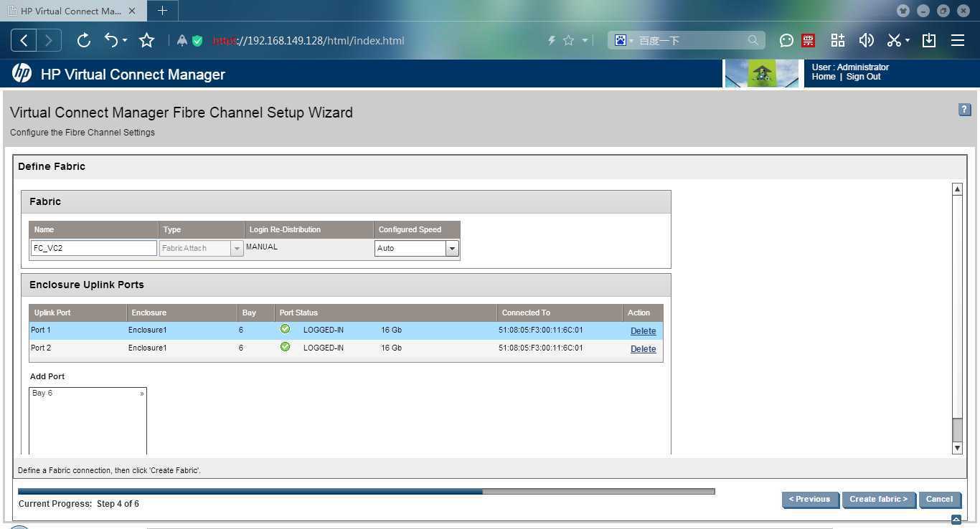Image resolution: width=980 pixels, height=529 pixels.
Task: Click the Port Status column header
Action: click(385, 313)
